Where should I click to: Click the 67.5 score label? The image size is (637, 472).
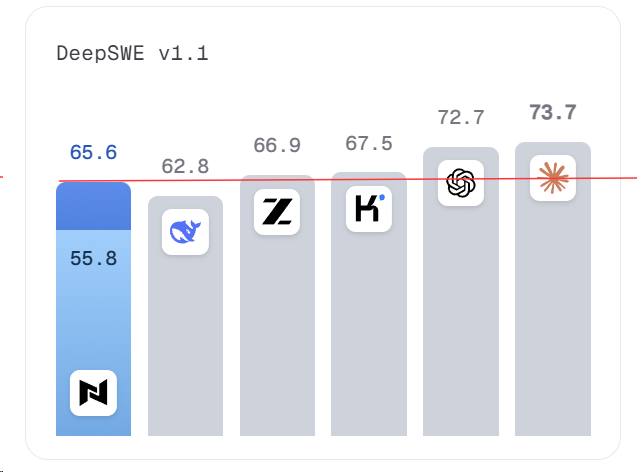pos(369,144)
